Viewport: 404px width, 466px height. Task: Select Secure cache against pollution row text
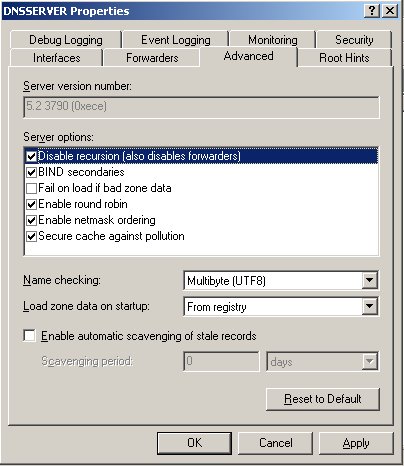click(x=111, y=236)
